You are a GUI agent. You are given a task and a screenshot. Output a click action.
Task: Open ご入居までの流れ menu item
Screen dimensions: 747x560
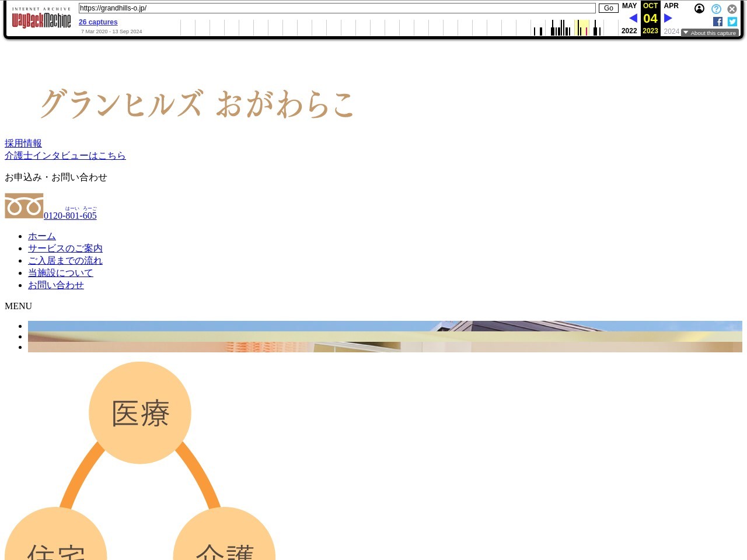65,260
